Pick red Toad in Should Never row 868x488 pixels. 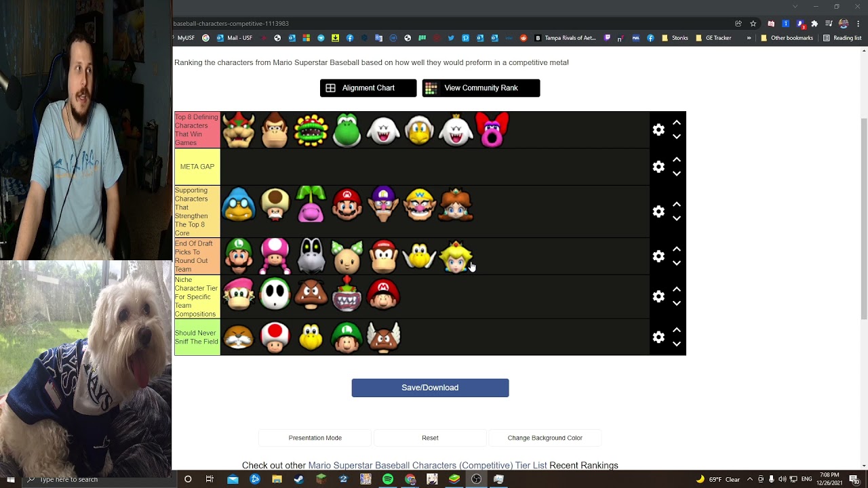pyautogui.click(x=275, y=337)
